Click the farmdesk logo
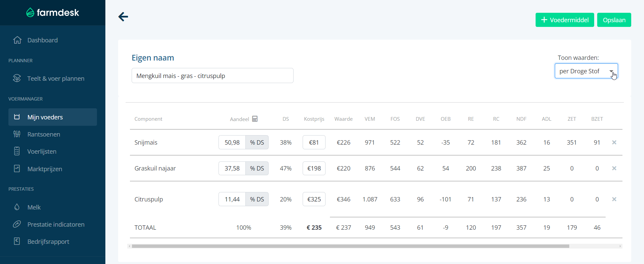 click(x=53, y=12)
